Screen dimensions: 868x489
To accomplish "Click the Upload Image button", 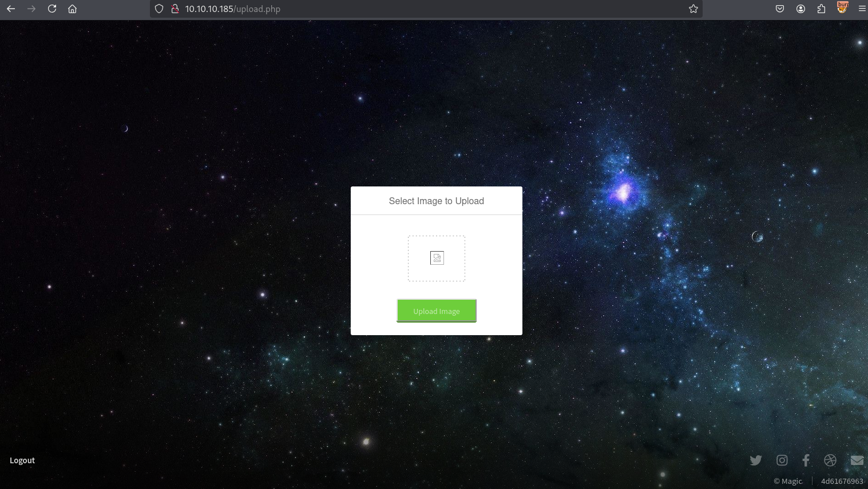I will (x=437, y=311).
